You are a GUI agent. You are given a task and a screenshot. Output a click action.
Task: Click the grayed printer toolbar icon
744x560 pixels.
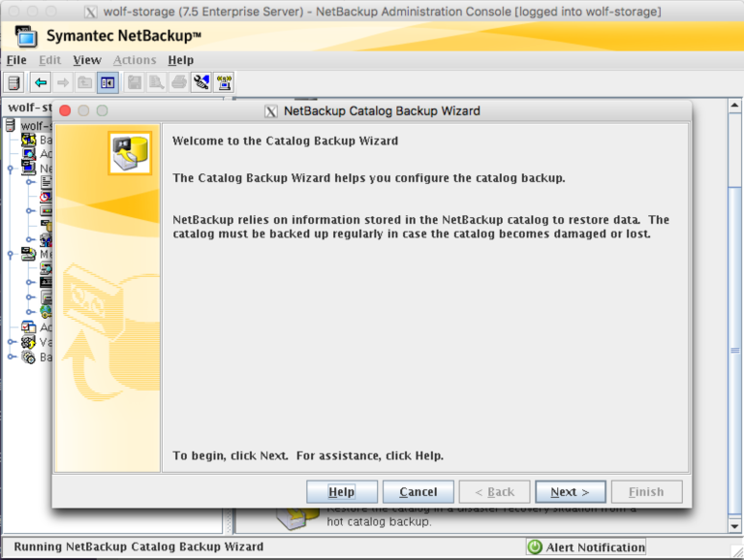(179, 83)
